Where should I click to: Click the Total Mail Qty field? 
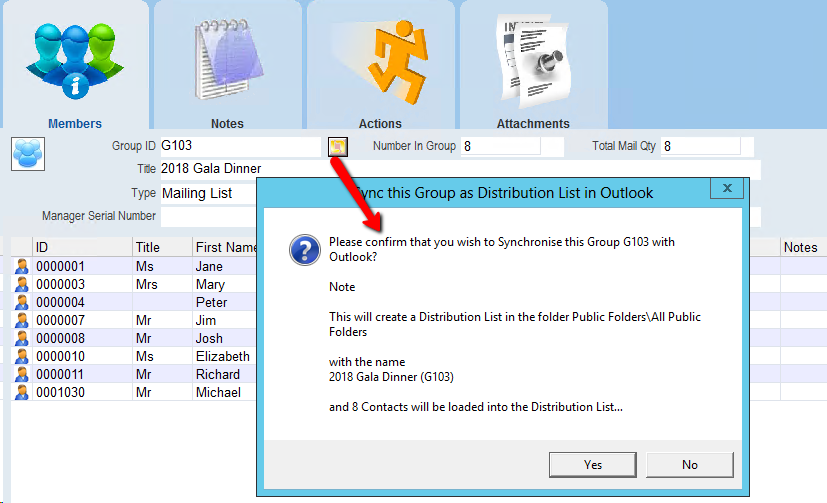tap(700, 146)
